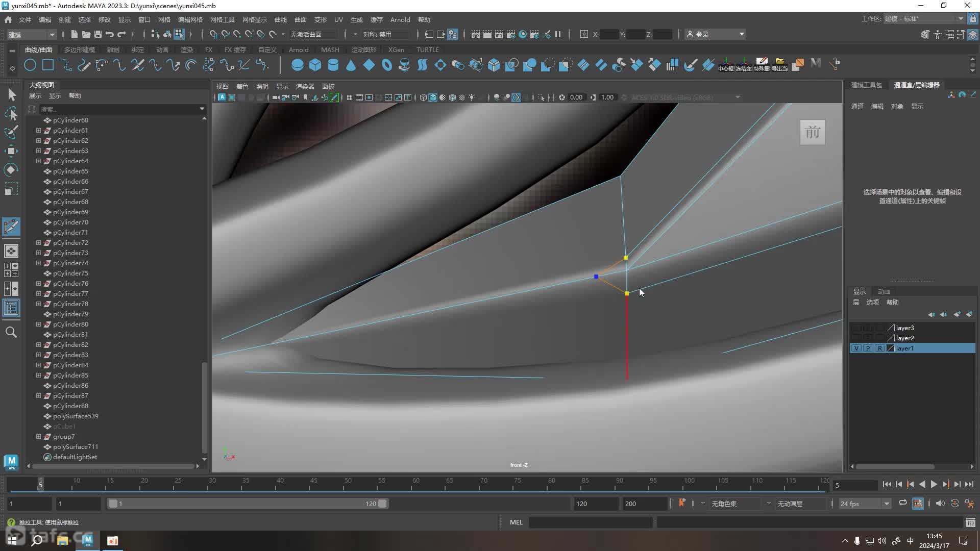Screen dimensions: 980x551
Task: Toggle playback P box of layer1
Action: point(868,348)
